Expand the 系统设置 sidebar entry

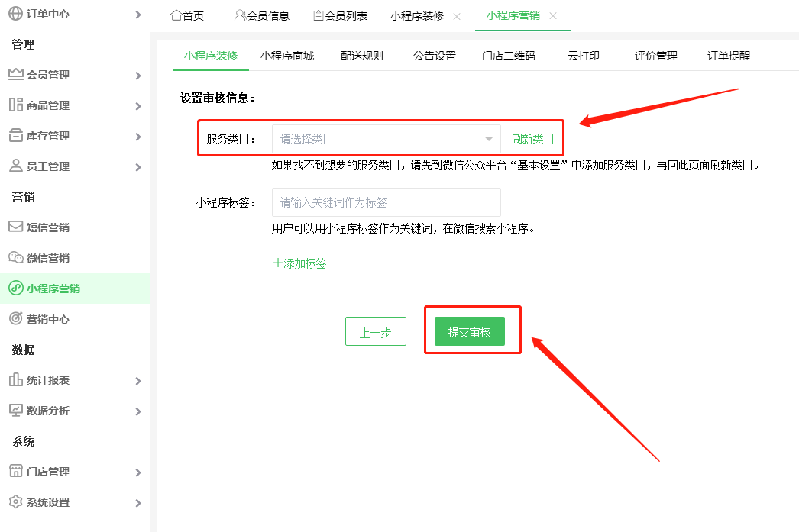[x=47, y=502]
